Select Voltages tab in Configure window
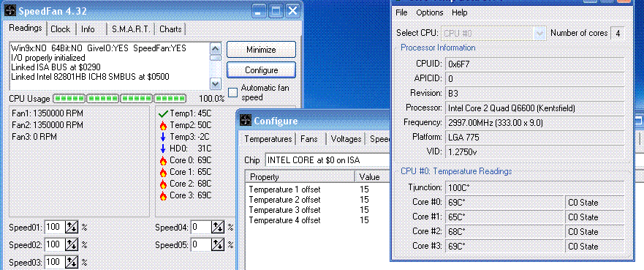The height and width of the screenshot is (270, 644). click(x=346, y=139)
